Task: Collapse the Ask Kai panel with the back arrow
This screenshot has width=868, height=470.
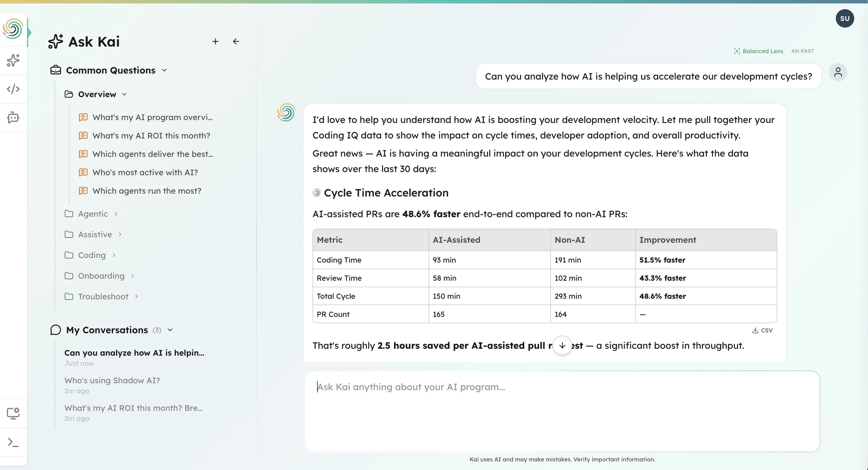Action: pyautogui.click(x=236, y=41)
